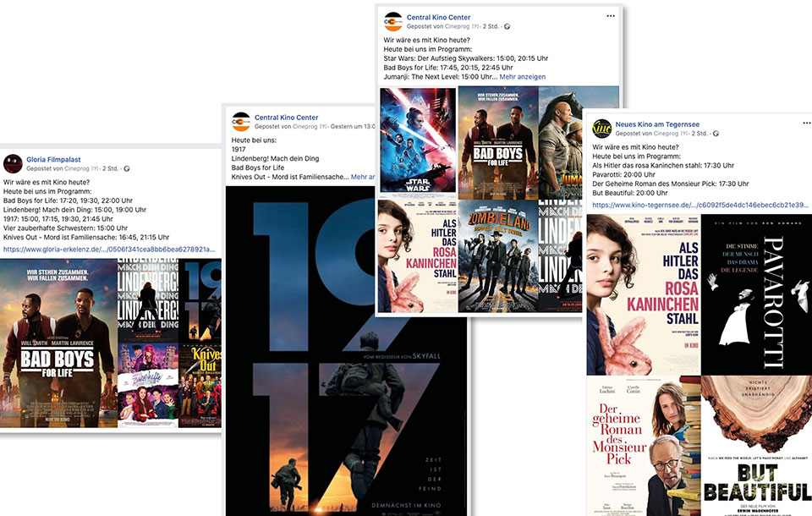Click Central Kino Center avatar in Star Wars post
This screenshot has width=812, height=516.
tap(393, 22)
